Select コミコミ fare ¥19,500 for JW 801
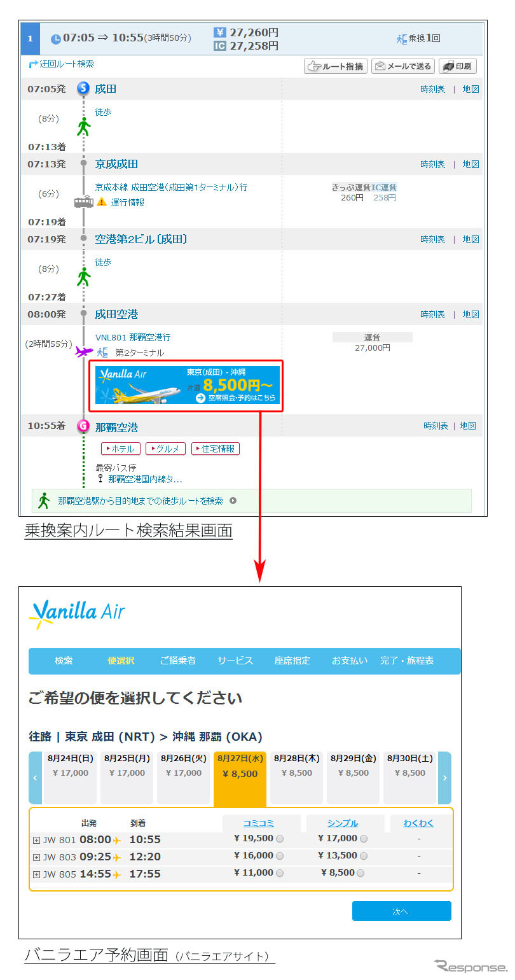Viewport: 515px width, 980px height. [280, 839]
